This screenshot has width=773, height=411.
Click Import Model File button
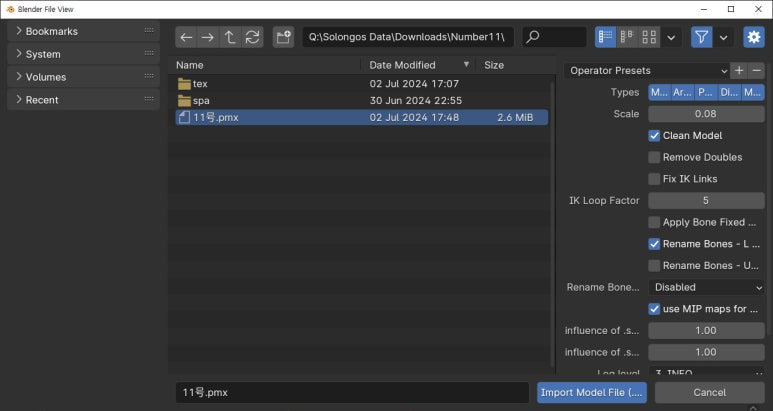(x=592, y=393)
